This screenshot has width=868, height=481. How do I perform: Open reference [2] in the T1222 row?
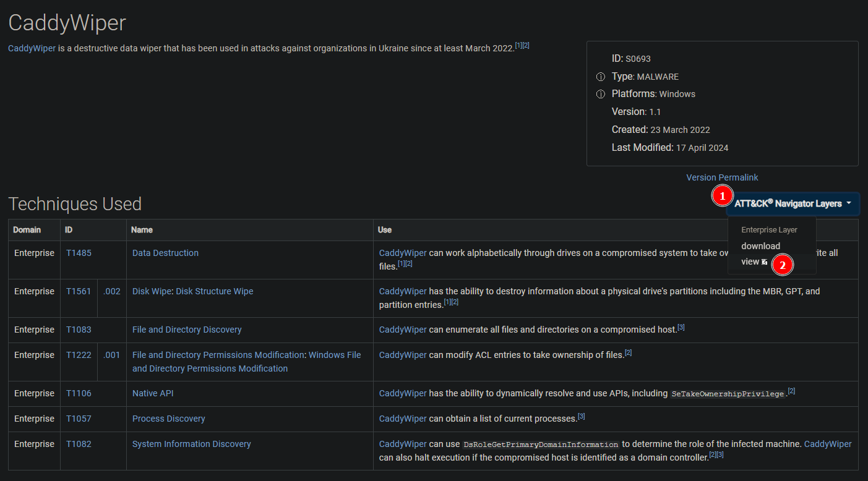point(628,352)
